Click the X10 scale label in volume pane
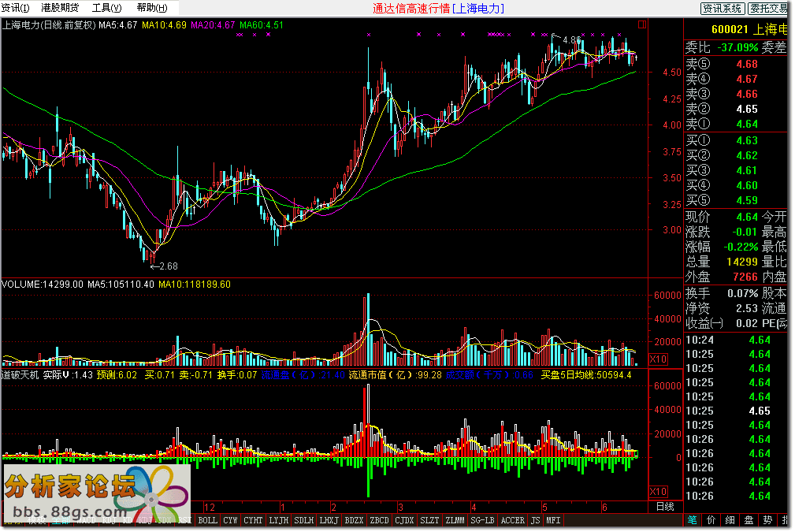The height and width of the screenshot is (532, 795). tap(658, 359)
